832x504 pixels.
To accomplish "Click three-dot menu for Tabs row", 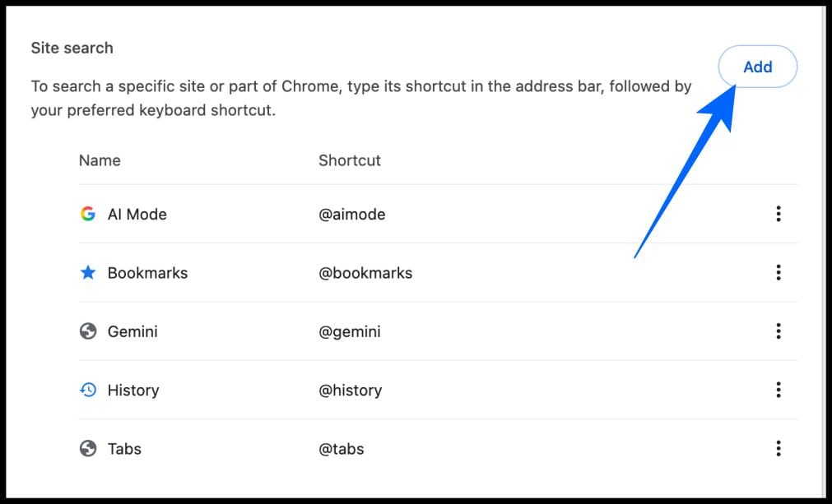I will click(778, 449).
